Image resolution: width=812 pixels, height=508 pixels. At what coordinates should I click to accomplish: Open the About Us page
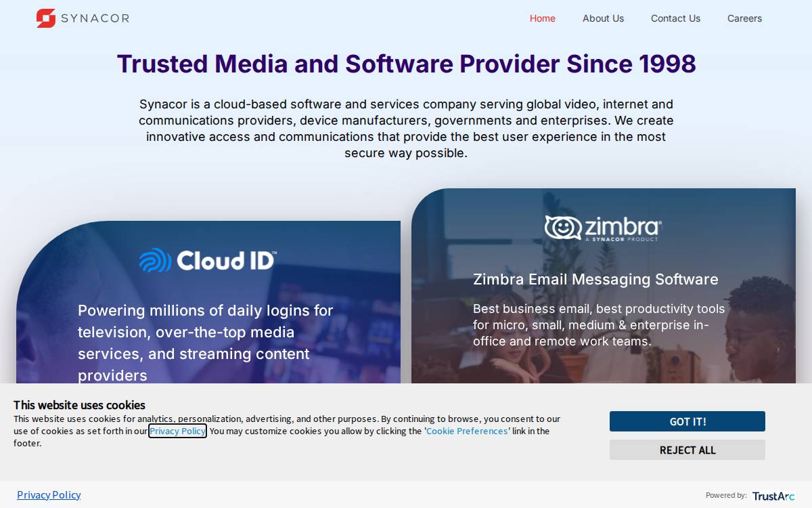603,18
